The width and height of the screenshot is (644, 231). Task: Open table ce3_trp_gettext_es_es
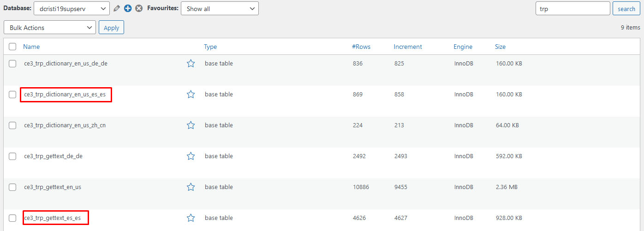pos(52,218)
